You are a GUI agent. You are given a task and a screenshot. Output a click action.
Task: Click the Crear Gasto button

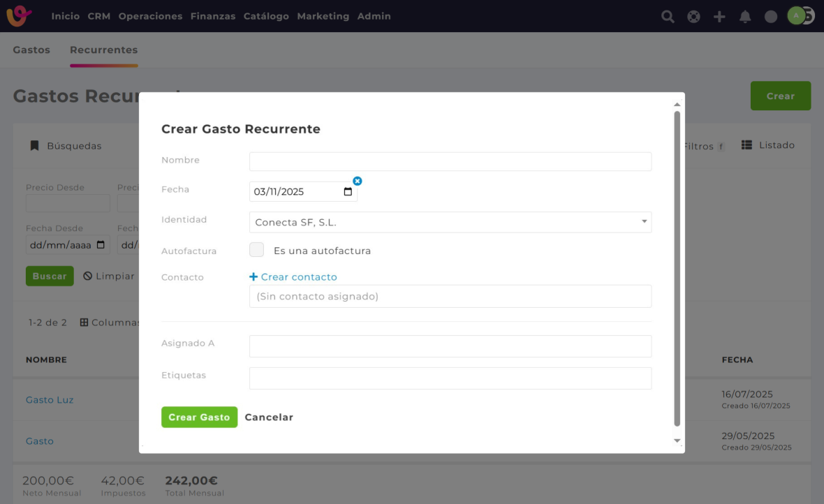point(199,417)
